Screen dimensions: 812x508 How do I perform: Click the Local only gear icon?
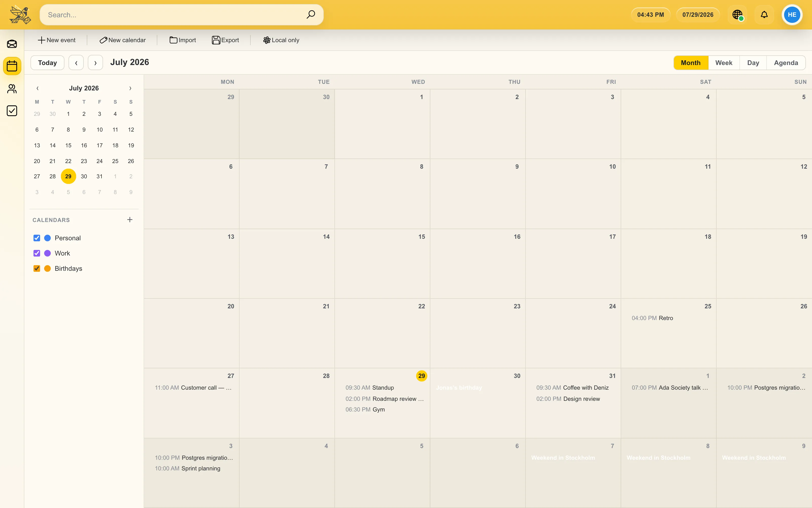[267, 40]
